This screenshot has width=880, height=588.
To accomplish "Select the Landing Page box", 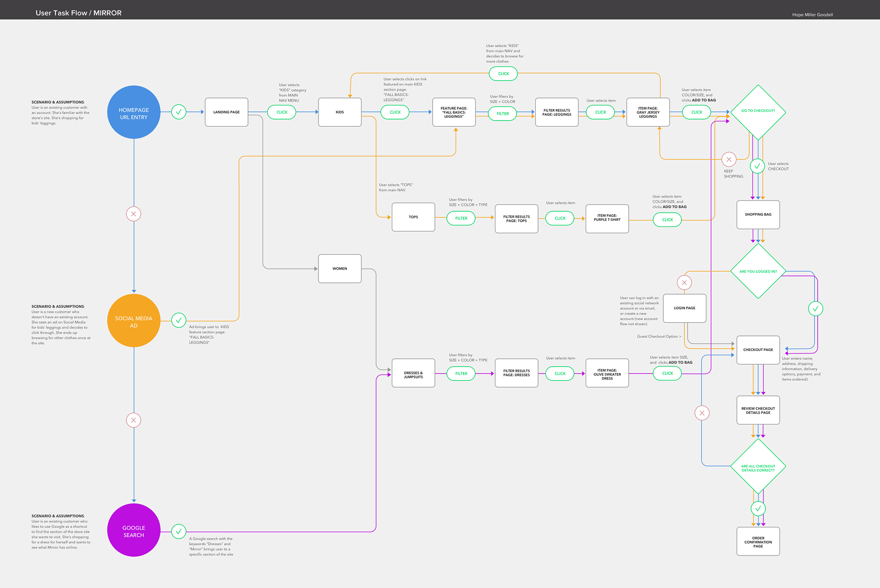I will pos(226,112).
